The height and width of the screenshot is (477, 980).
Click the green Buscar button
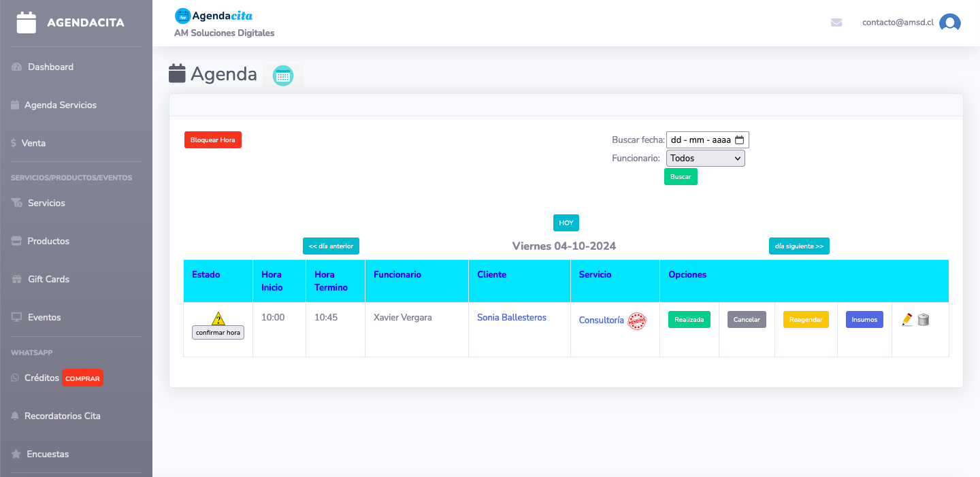coord(681,177)
